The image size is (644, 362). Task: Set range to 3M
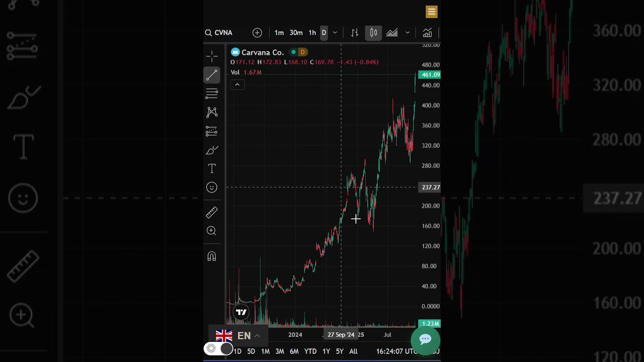[x=280, y=351]
